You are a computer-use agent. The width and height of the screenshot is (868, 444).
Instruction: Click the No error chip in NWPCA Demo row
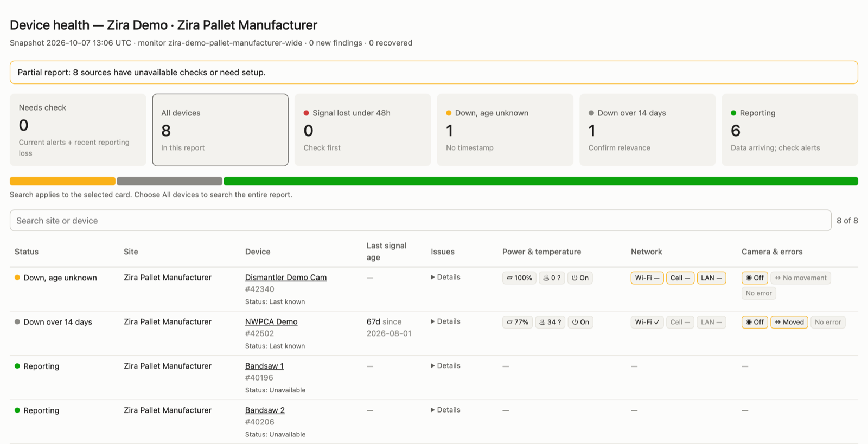[828, 322]
